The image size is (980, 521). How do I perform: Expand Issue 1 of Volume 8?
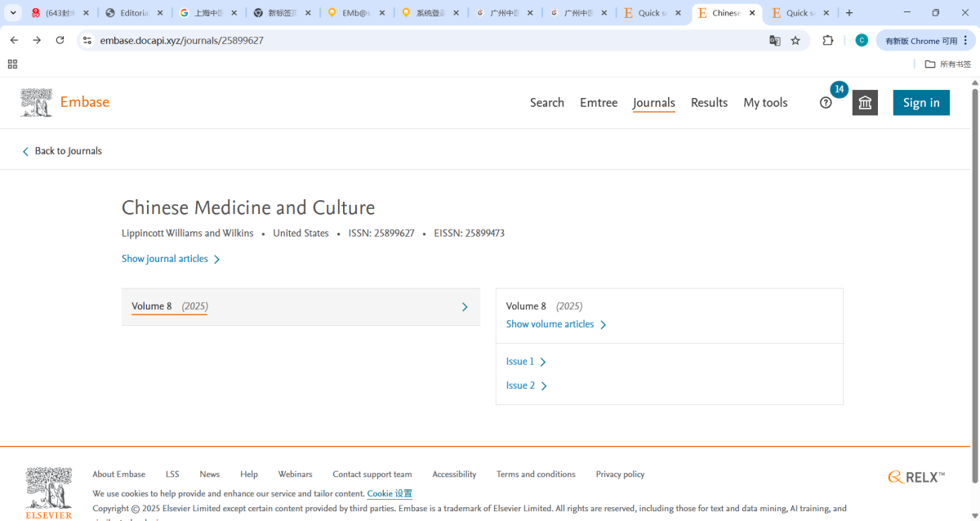(x=526, y=362)
